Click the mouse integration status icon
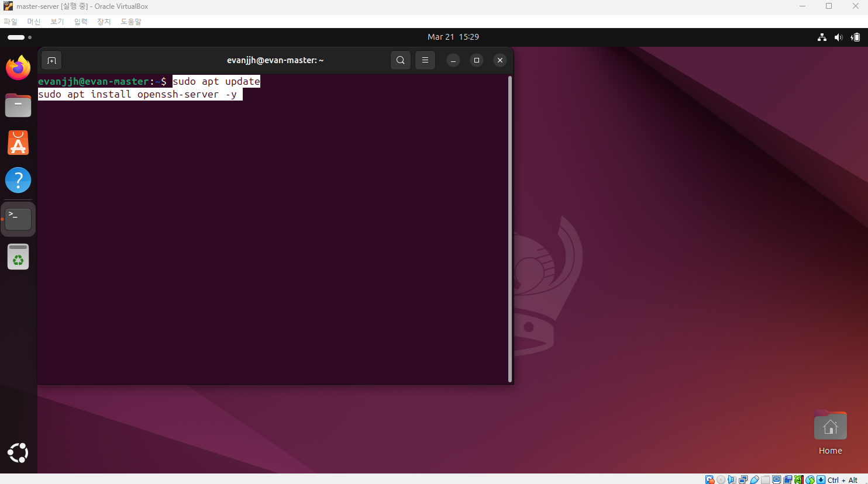 [x=810, y=480]
